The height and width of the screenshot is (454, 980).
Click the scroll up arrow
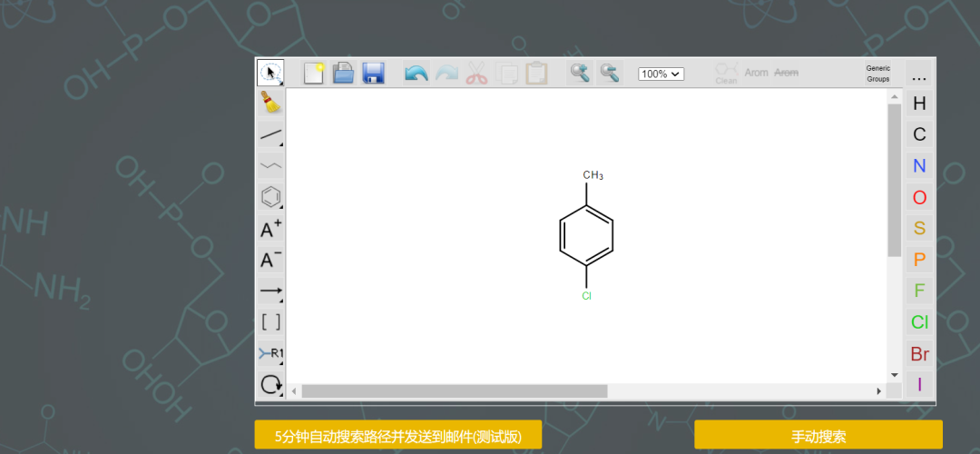point(895,96)
